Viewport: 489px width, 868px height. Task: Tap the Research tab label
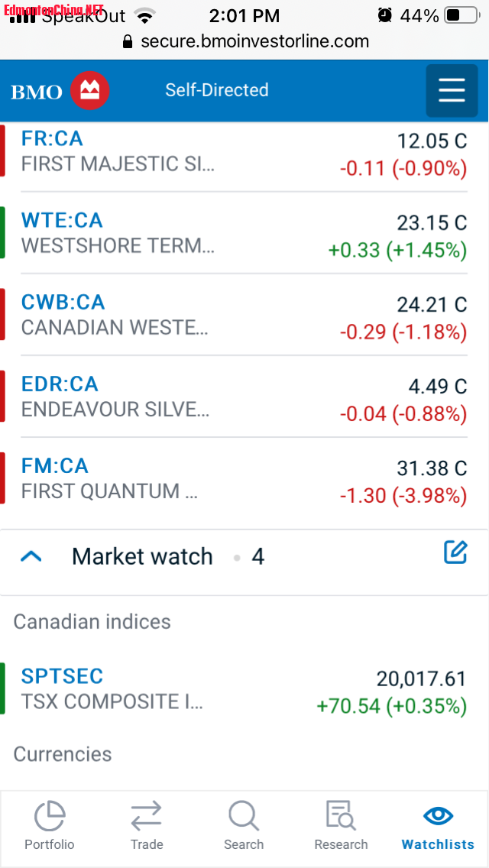point(341,844)
